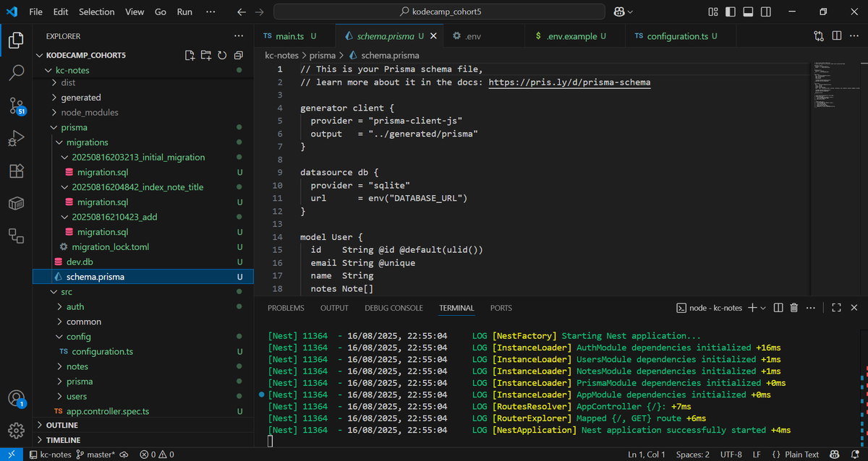This screenshot has width=868, height=461.
Task: Open the Copilot chat icon in title bar
Action: click(x=619, y=12)
